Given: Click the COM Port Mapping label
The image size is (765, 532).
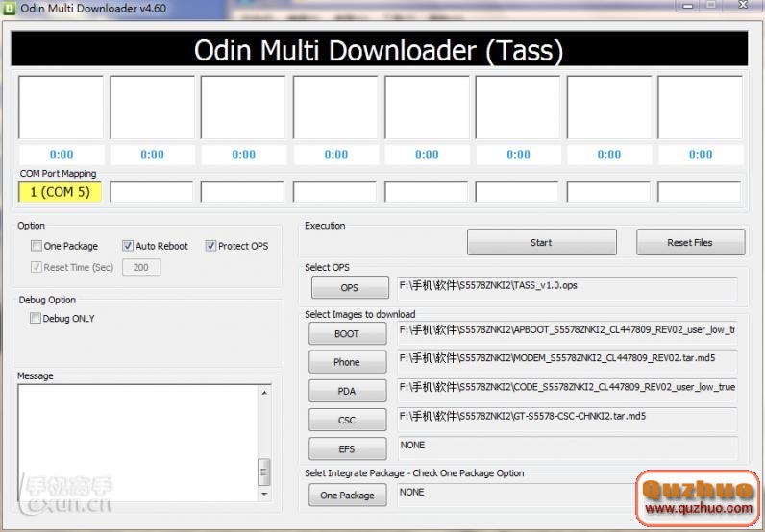Looking at the screenshot, I should click(58, 174).
